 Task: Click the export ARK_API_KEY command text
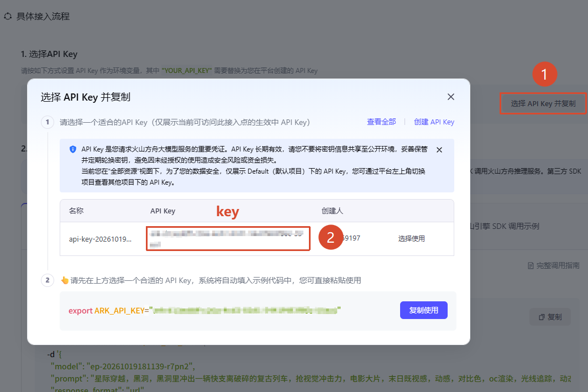pyautogui.click(x=204, y=311)
